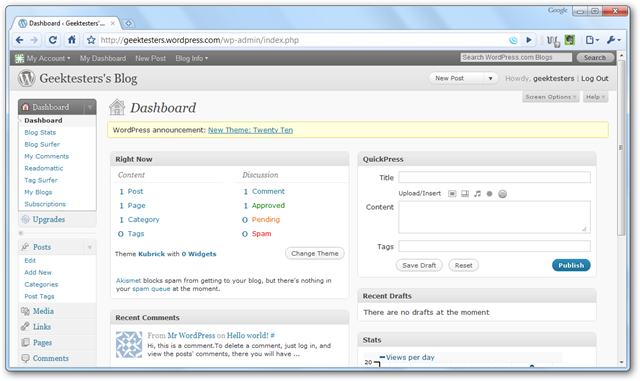Click the Media icon in sidebar
Viewport: 640px width, 381px height.
tap(25, 311)
